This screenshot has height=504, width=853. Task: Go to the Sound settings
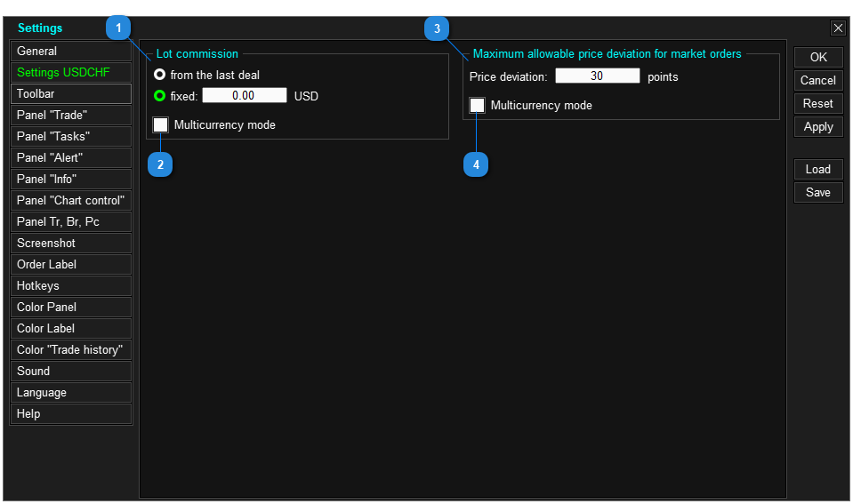pos(71,371)
